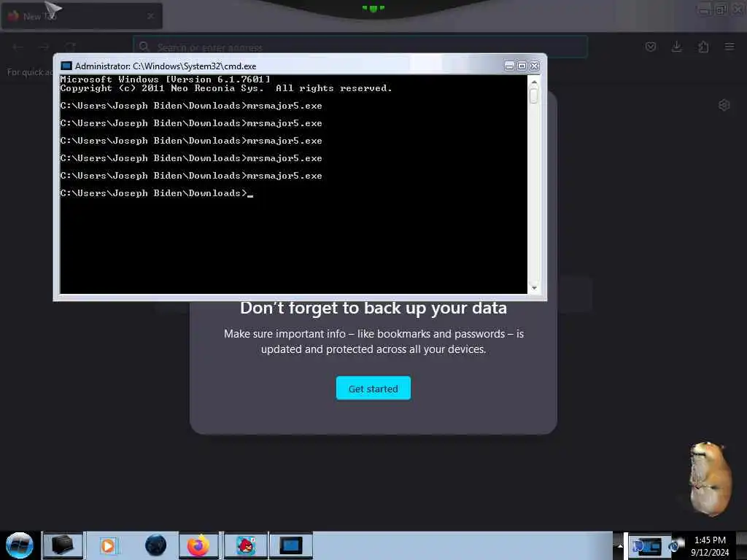Open the tray clock 1:45 PM
Image resolution: width=747 pixels, height=560 pixels.
click(710, 545)
